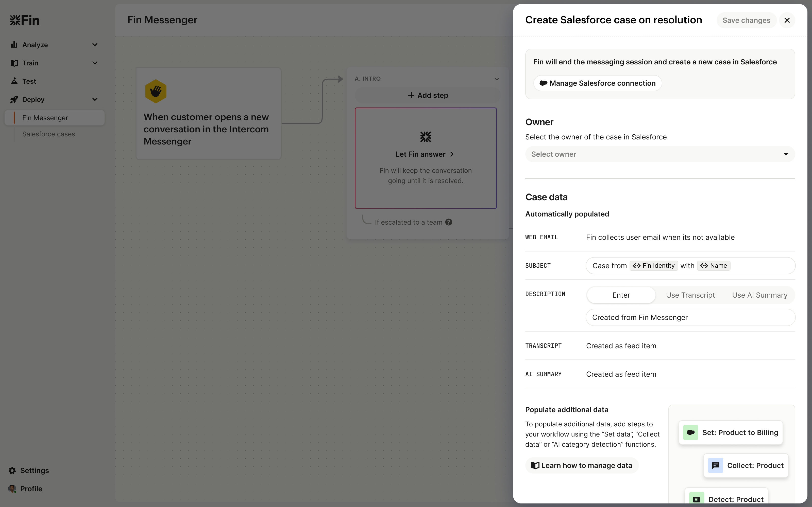The height and width of the screenshot is (507, 812).
Task: Click the Created from Fin Messenger field
Action: (690, 318)
